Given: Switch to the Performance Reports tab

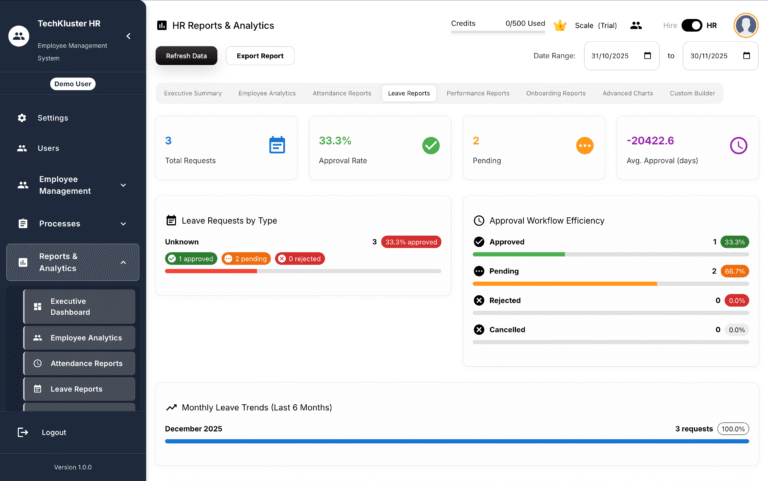Looking at the screenshot, I should pos(477,93).
